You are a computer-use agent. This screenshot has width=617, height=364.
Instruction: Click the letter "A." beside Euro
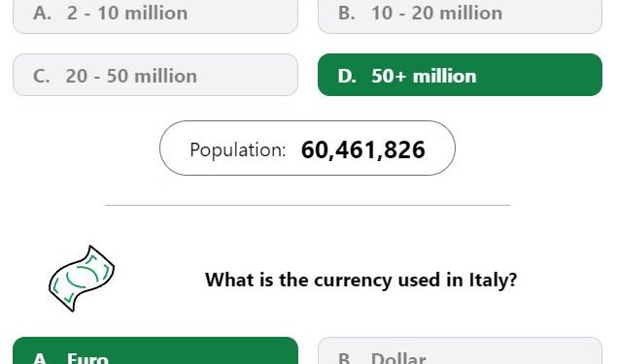[x=42, y=358]
